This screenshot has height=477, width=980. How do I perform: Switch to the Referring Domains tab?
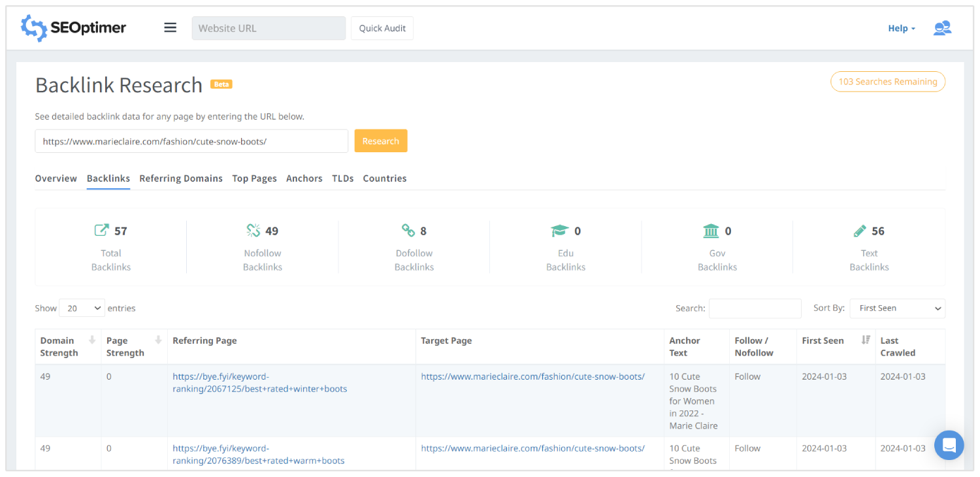click(x=181, y=178)
